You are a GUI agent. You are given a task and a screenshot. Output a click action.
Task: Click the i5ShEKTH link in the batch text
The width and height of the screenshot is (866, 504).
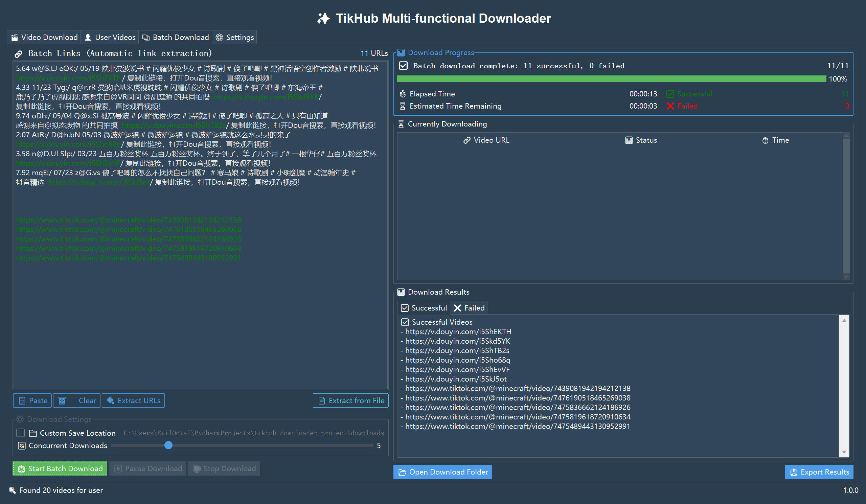pyautogui.click(x=69, y=78)
